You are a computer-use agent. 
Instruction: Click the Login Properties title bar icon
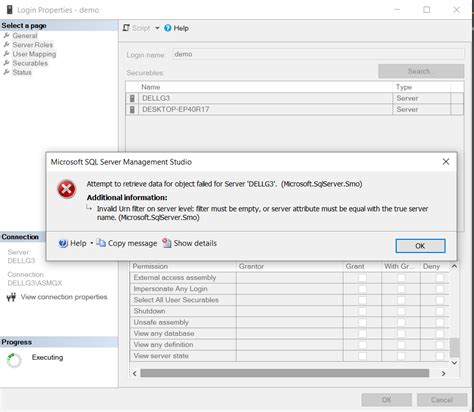coord(9,10)
